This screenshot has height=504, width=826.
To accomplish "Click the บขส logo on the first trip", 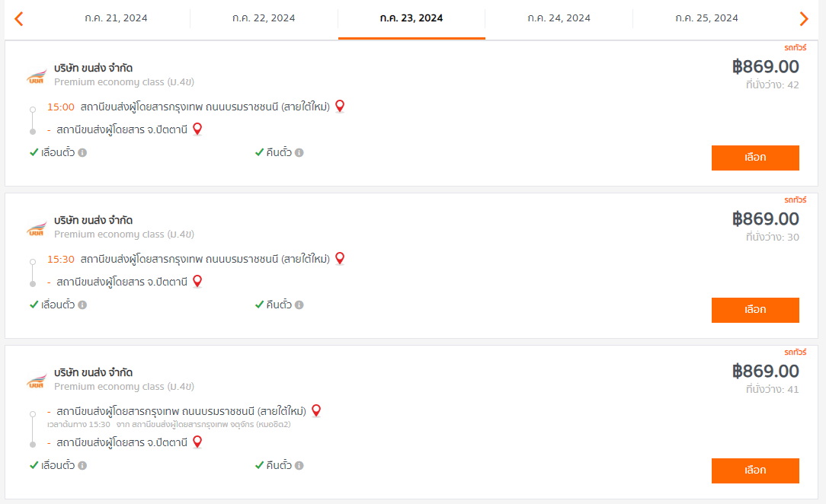I will 37,77.
